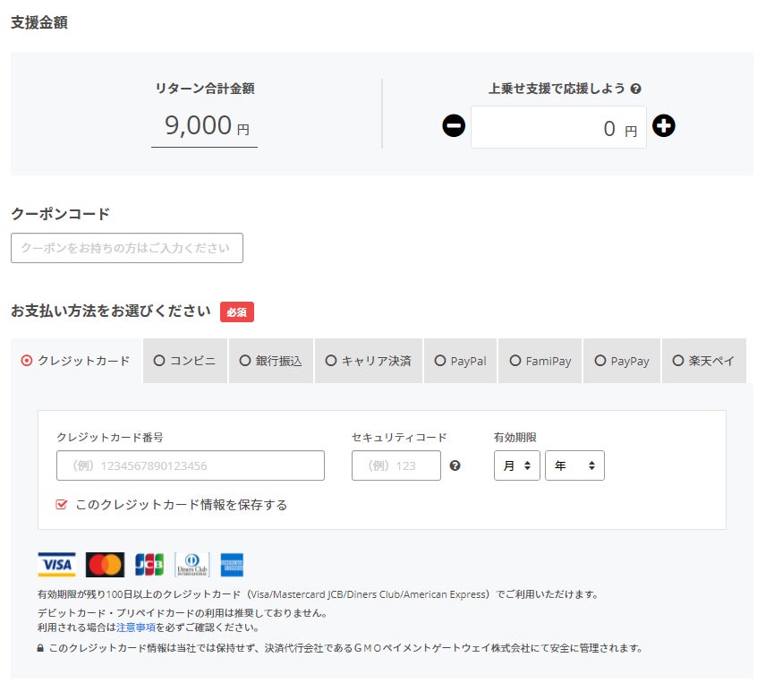Open the 年 expiry year dropdown
Image resolution: width=774 pixels, height=700 pixels.
tap(574, 465)
